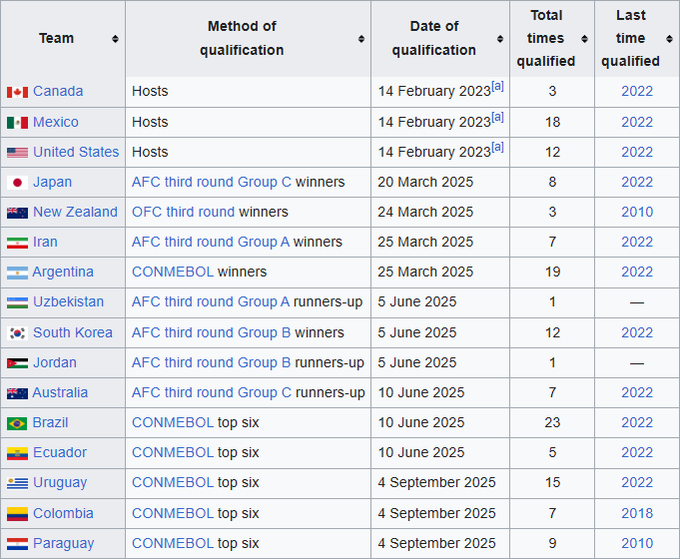Sort by Last time qualified column
The height and width of the screenshot is (559, 680).
tap(669, 39)
